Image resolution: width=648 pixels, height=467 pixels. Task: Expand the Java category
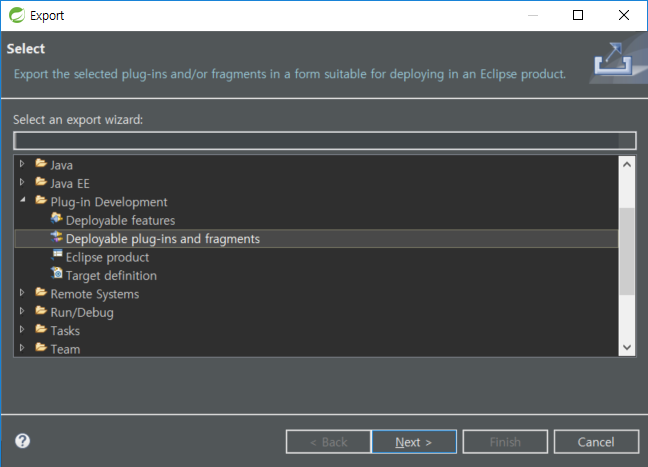pos(22,164)
